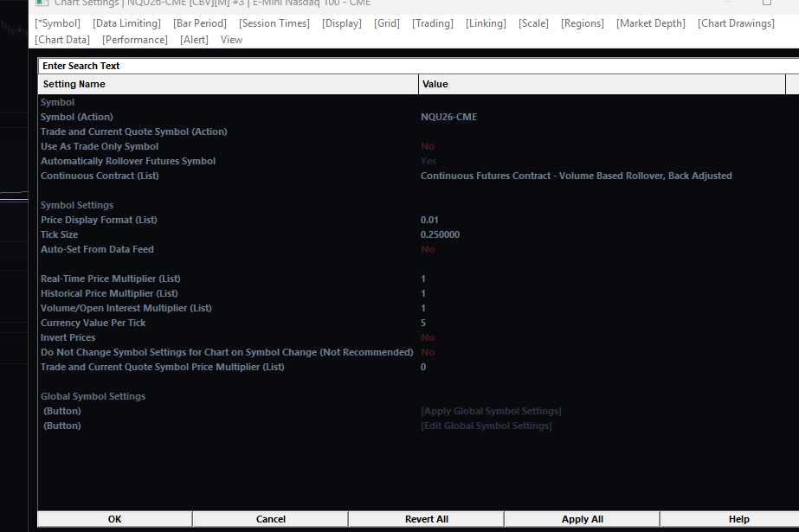Click [Apply Global Symbol Settings] button
Image resolution: width=799 pixels, height=532 pixels.
click(491, 412)
